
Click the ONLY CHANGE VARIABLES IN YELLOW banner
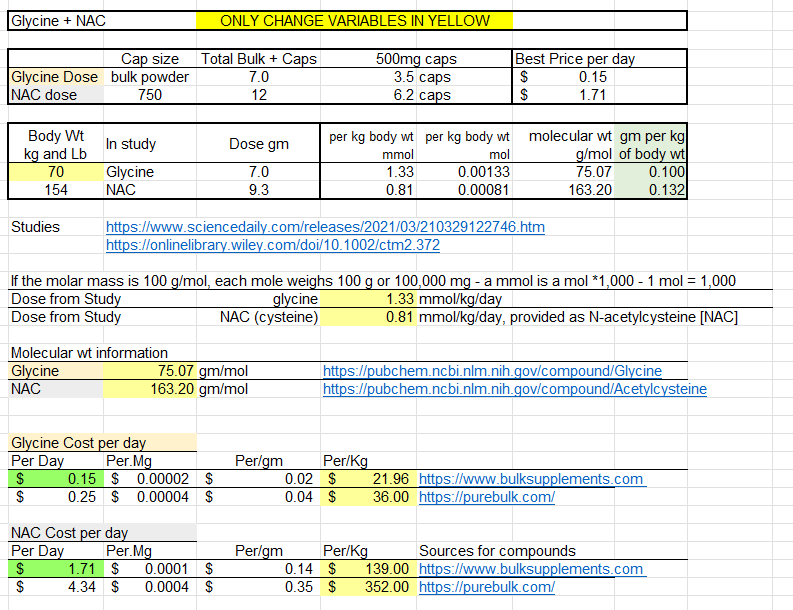(355, 21)
